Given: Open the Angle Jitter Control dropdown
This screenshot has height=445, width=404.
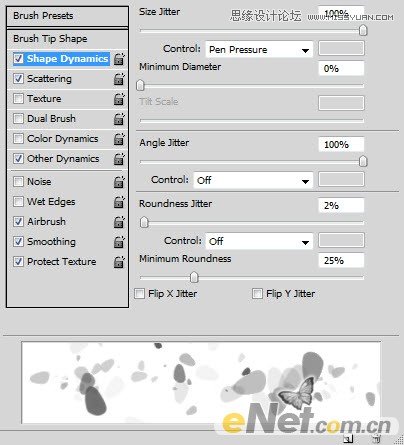Looking at the screenshot, I should click(x=253, y=180).
